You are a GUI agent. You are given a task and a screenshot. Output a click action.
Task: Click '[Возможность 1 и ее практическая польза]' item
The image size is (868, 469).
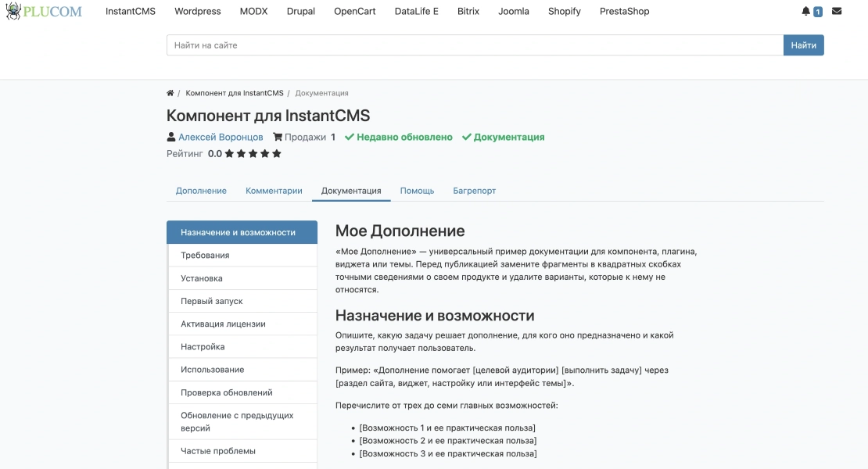[x=447, y=428]
